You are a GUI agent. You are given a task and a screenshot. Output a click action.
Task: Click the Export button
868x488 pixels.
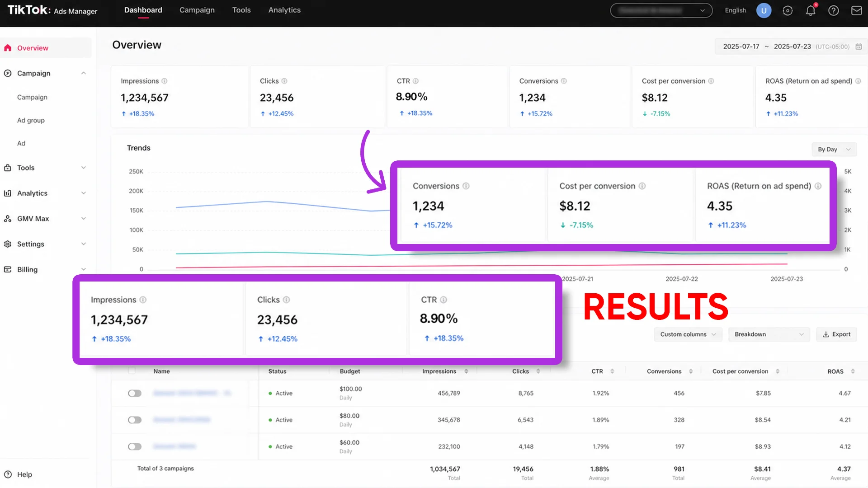[836, 334]
